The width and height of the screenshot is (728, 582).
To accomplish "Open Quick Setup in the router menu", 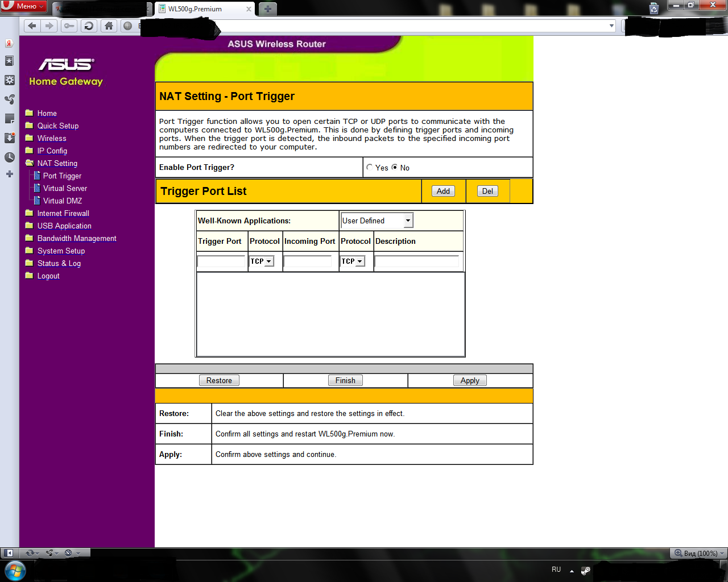I will coord(58,126).
